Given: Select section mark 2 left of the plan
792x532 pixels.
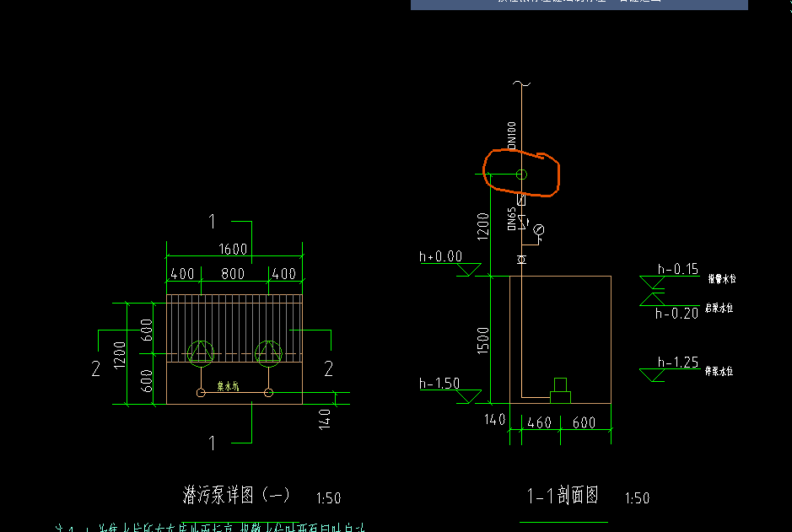Looking at the screenshot, I should click(x=96, y=368).
